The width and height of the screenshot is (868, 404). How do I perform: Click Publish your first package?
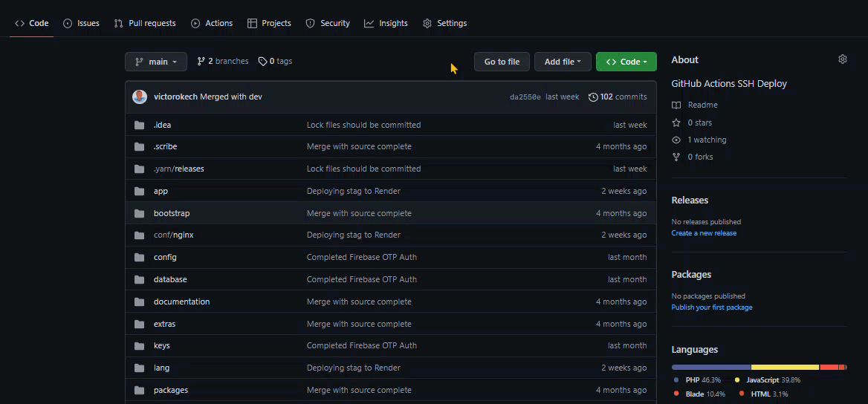(x=712, y=307)
